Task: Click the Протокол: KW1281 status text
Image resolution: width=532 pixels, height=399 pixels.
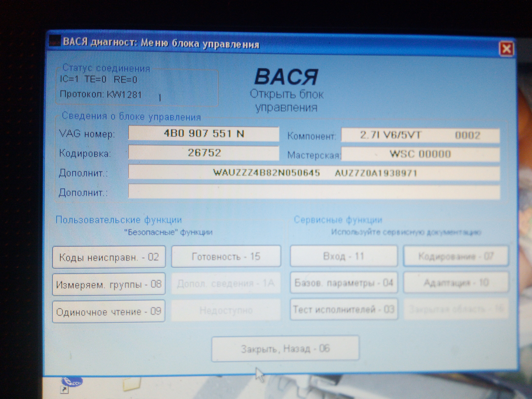Action: (101, 94)
